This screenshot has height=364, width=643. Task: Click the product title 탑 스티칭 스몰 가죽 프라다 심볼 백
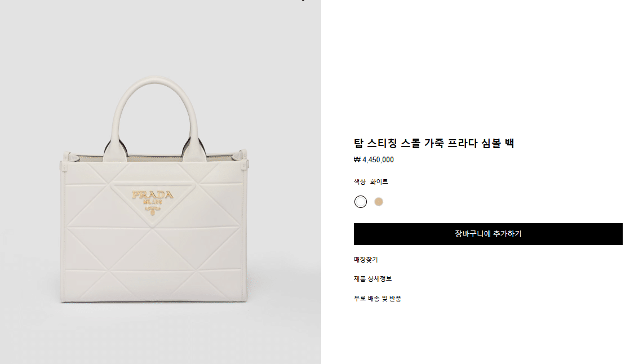pyautogui.click(x=434, y=143)
